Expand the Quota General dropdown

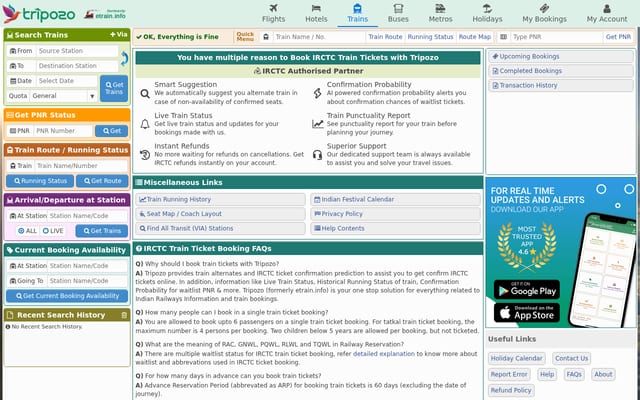click(63, 96)
